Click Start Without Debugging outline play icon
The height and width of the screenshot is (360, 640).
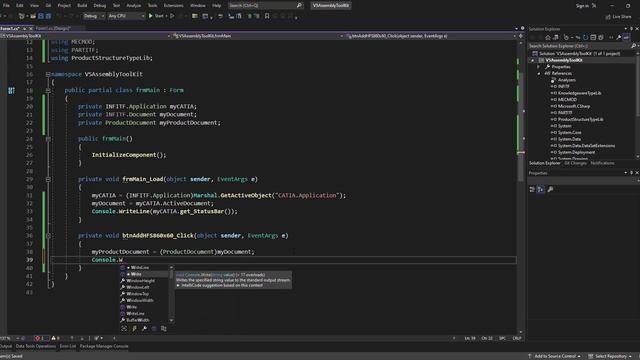(172, 16)
